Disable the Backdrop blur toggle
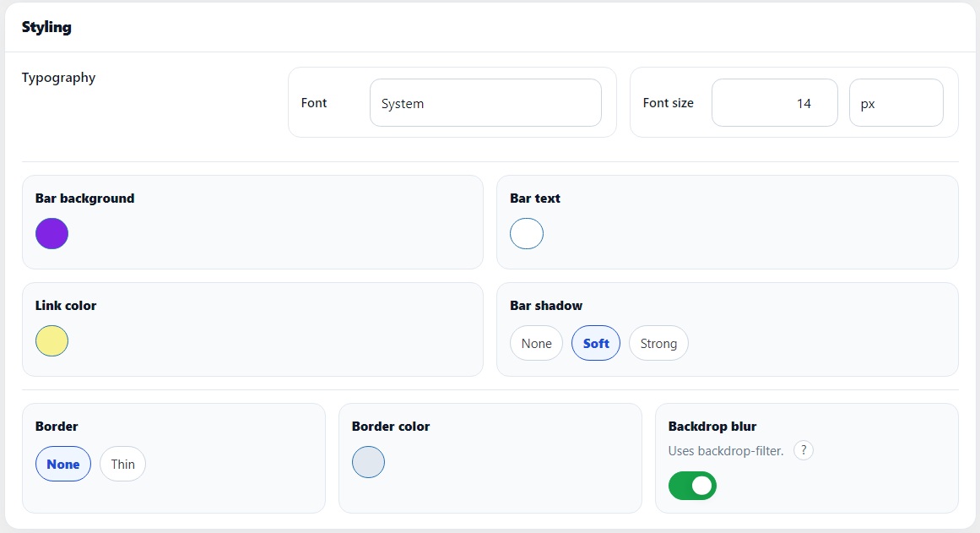 coord(692,486)
